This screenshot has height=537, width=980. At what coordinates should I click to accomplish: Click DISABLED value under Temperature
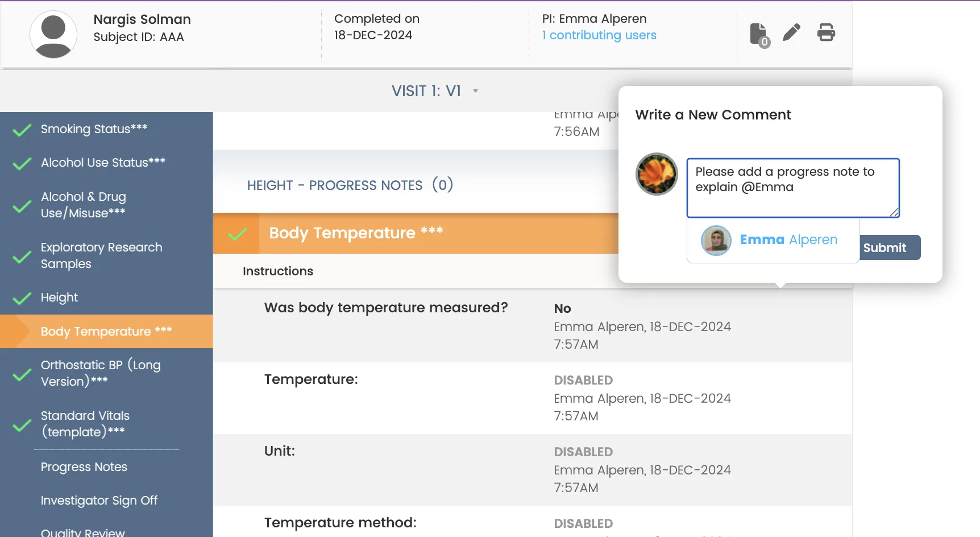(x=584, y=380)
